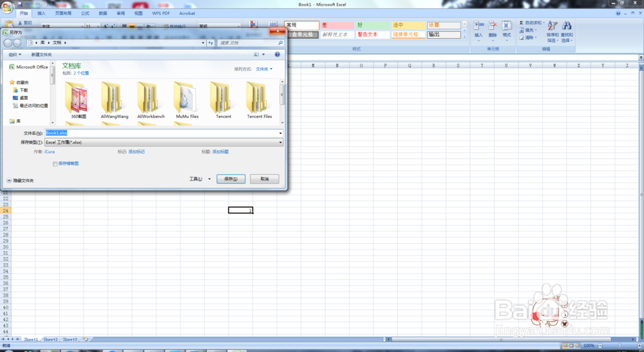Refresh the folder location in dialog
644x352 pixels.
[211, 43]
